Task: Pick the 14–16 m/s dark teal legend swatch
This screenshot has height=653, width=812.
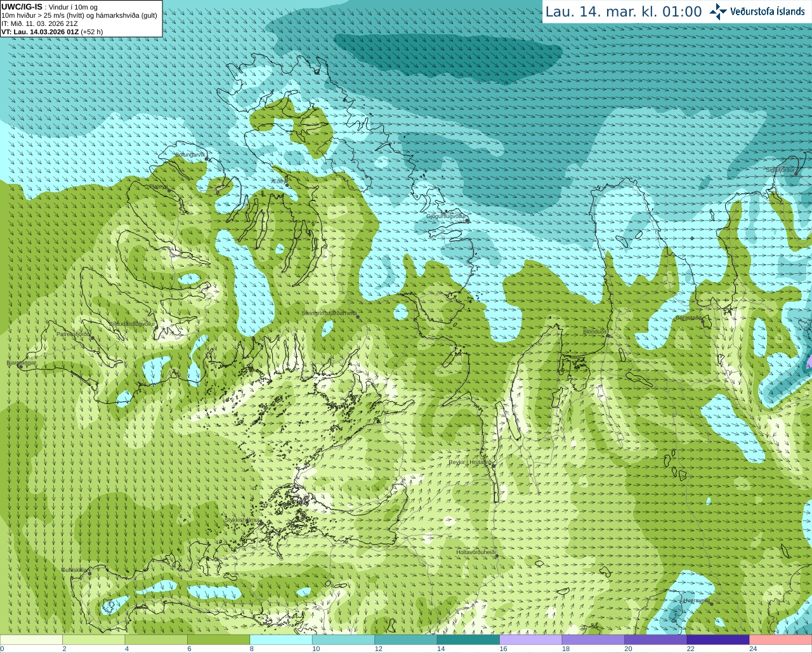Action: point(468,640)
